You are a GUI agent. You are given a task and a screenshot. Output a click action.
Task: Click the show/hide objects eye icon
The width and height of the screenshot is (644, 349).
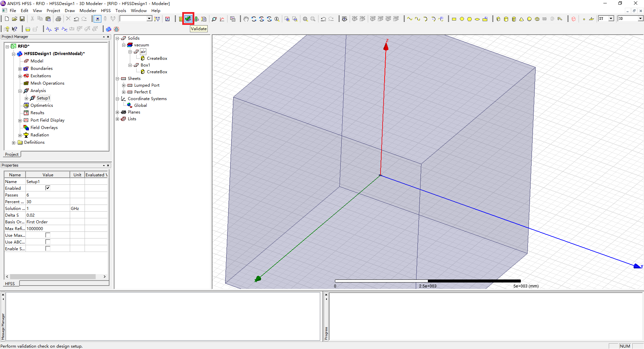(x=344, y=19)
